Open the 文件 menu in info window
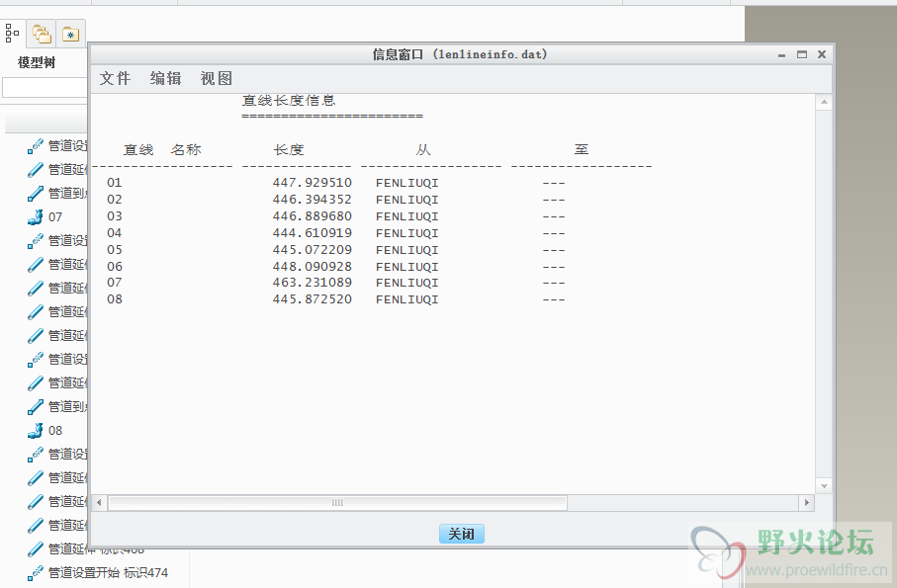Image resolution: width=897 pixels, height=588 pixels. 115,78
